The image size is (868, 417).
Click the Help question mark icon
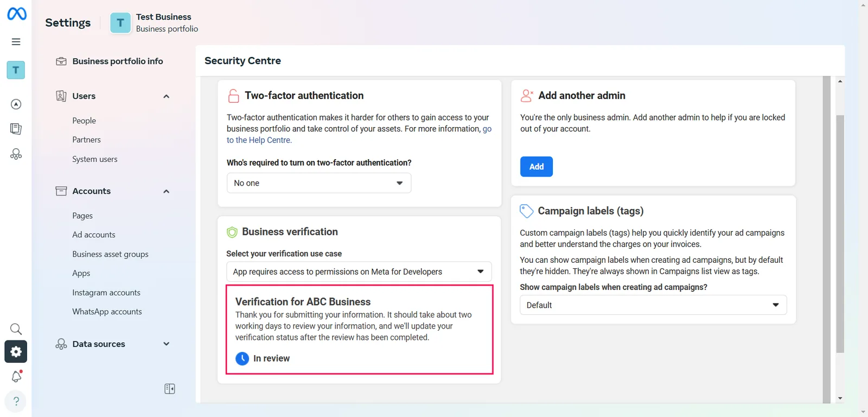tap(16, 401)
